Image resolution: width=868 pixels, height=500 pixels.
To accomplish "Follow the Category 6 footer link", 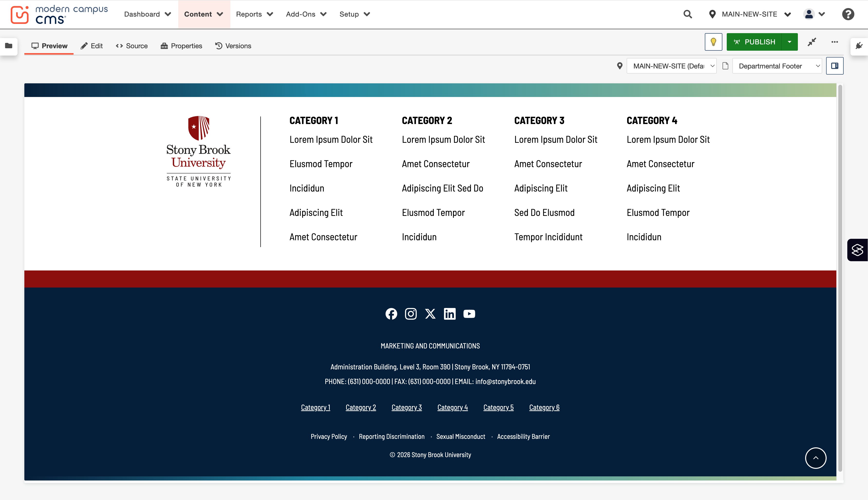I will click(544, 407).
